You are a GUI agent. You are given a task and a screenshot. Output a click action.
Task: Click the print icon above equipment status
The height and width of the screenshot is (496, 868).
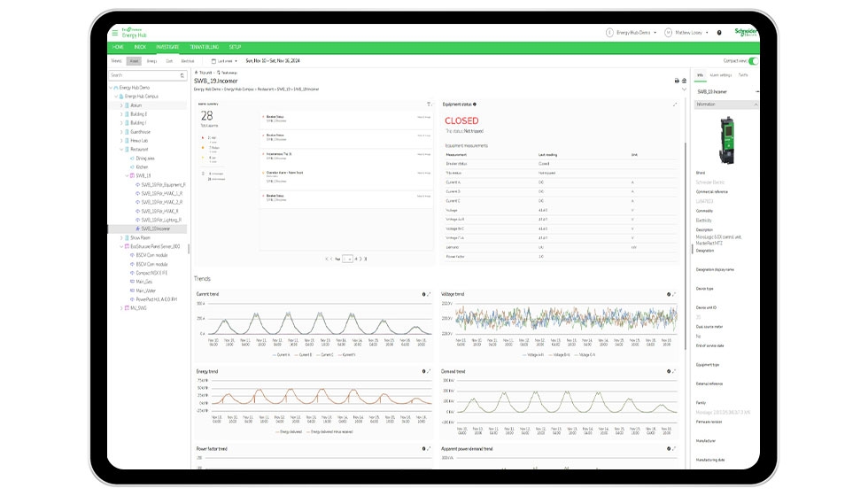676,81
